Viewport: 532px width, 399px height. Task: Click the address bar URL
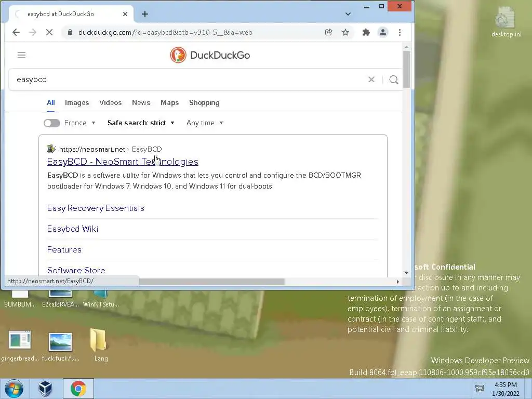(x=165, y=32)
